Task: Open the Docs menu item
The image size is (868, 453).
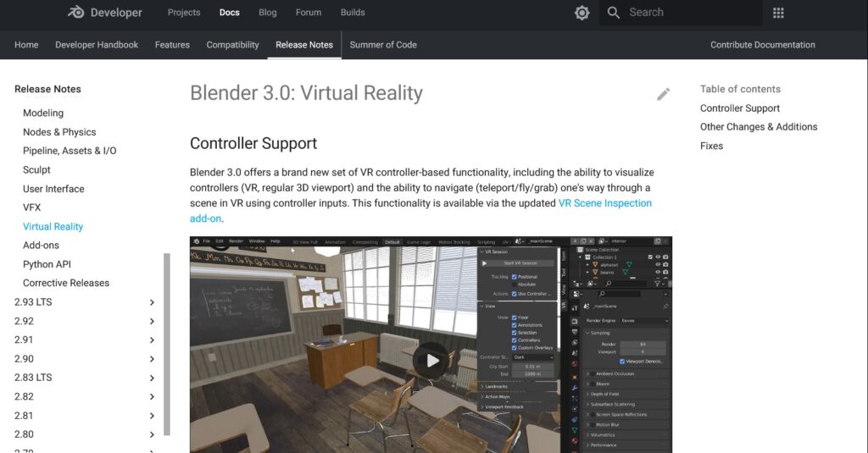Action: click(229, 12)
